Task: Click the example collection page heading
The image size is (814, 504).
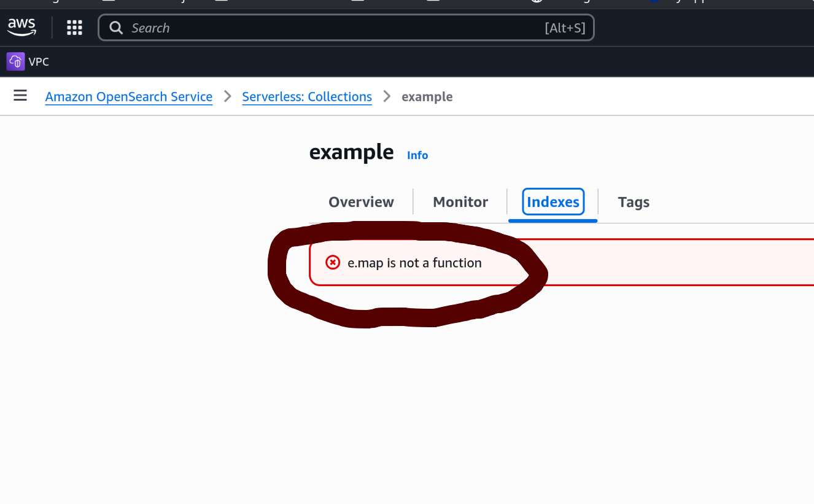Action: 351,152
